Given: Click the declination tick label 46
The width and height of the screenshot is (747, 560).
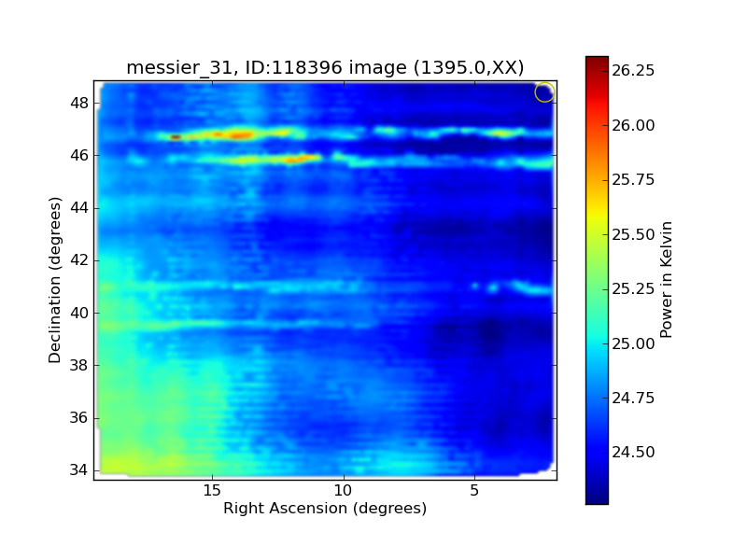Looking at the screenshot, I should pos(79,155).
